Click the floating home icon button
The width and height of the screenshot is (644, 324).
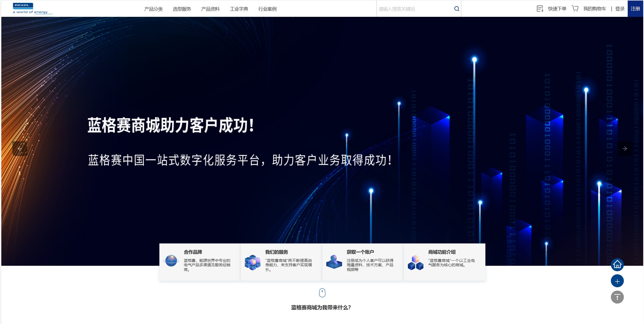click(x=617, y=264)
